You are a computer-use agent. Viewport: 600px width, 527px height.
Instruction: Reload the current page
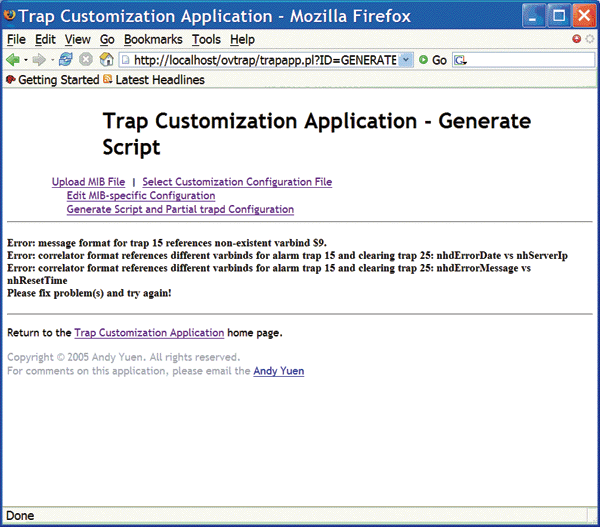pos(66,60)
